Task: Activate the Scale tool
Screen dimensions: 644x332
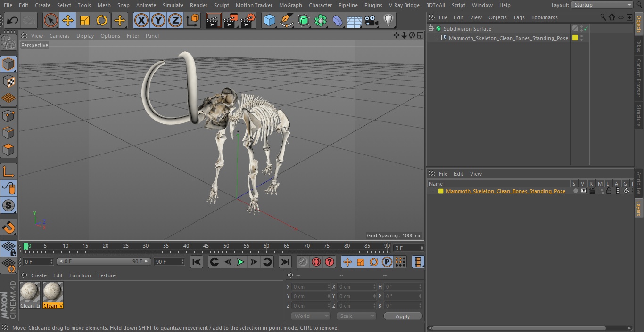Action: point(85,20)
